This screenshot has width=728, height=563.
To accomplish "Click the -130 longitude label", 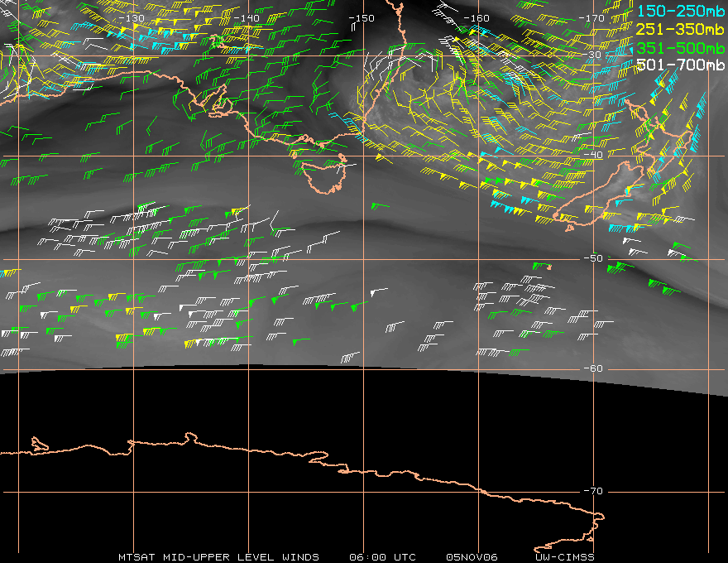I will click(132, 18).
